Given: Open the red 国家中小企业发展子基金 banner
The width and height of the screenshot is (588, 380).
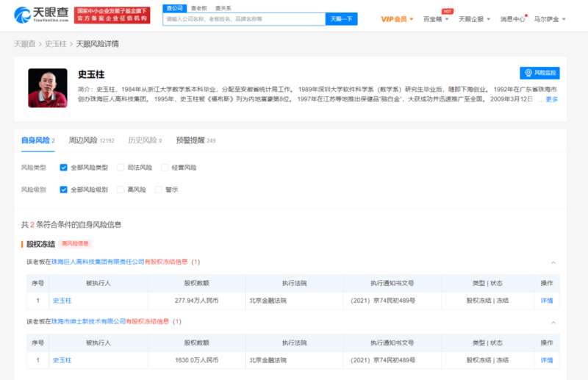Looking at the screenshot, I should click(x=112, y=15).
